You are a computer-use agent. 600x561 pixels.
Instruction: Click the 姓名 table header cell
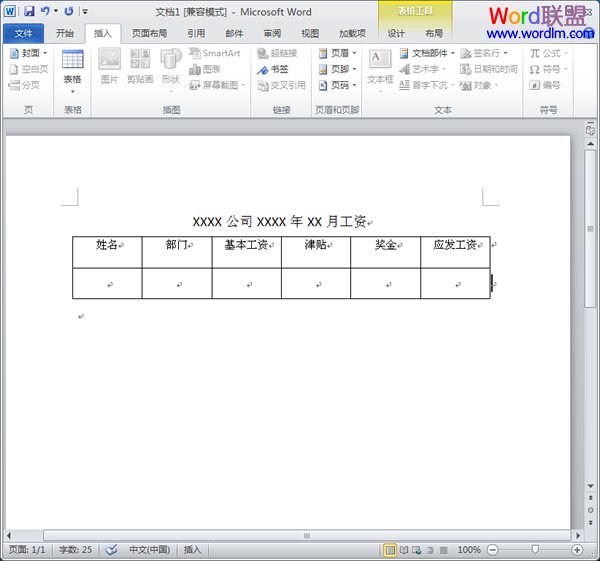click(x=107, y=245)
